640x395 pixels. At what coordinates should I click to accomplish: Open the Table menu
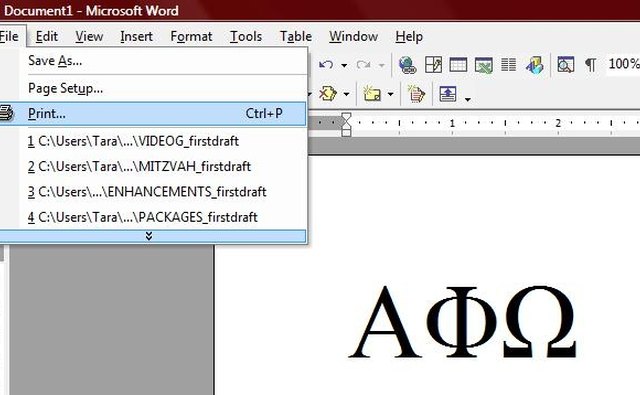tap(296, 36)
